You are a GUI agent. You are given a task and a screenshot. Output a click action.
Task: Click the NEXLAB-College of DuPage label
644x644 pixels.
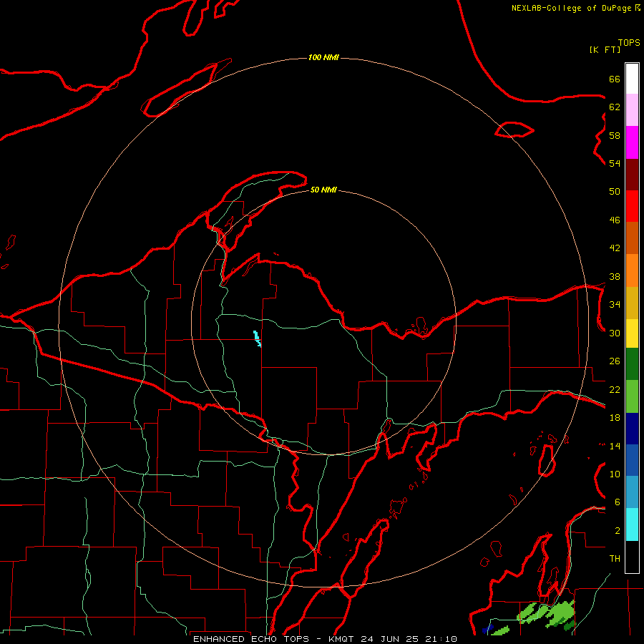point(571,8)
